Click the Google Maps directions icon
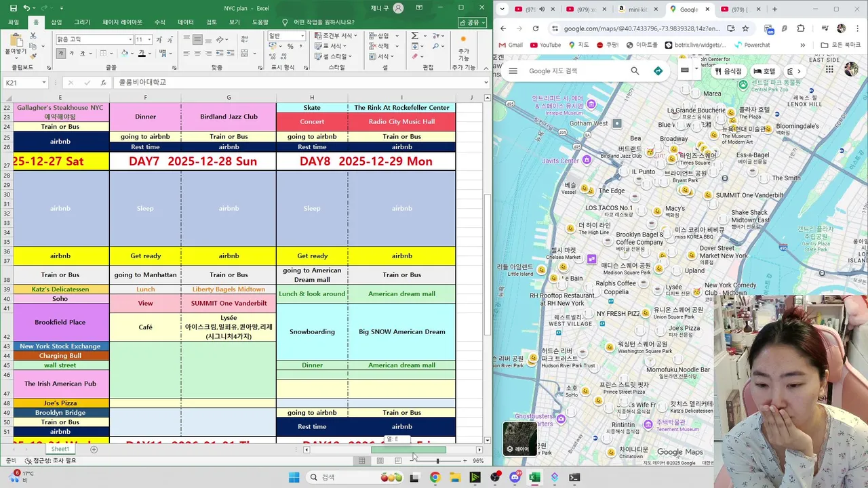This screenshot has width=868, height=488. point(658,70)
